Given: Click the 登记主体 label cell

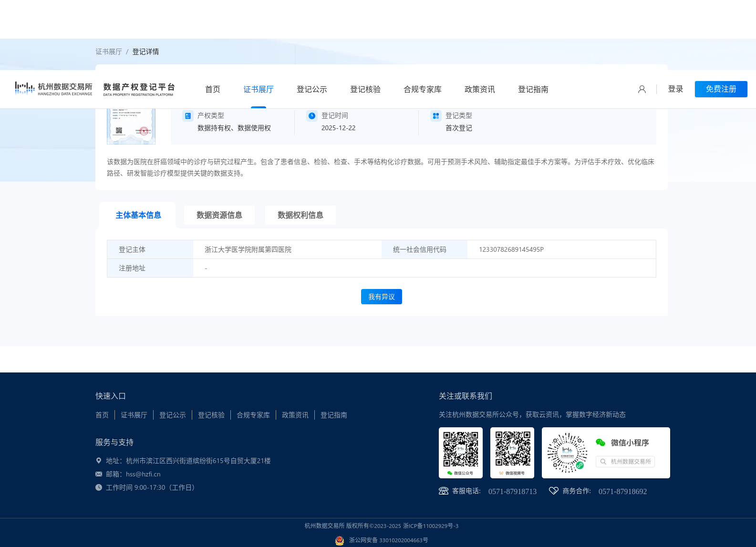Looking at the screenshot, I should click(150, 249).
